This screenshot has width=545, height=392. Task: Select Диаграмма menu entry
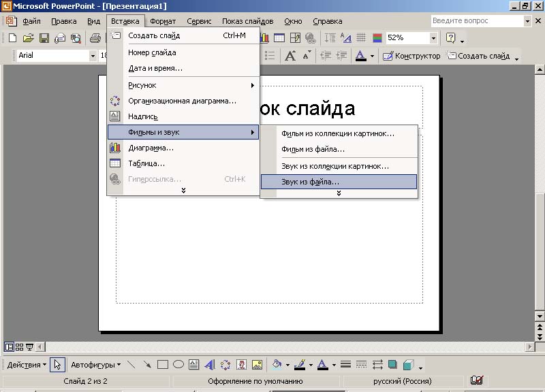click(x=183, y=148)
